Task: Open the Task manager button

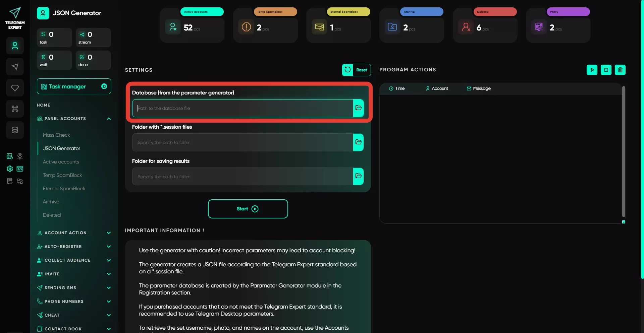Action: click(x=74, y=86)
